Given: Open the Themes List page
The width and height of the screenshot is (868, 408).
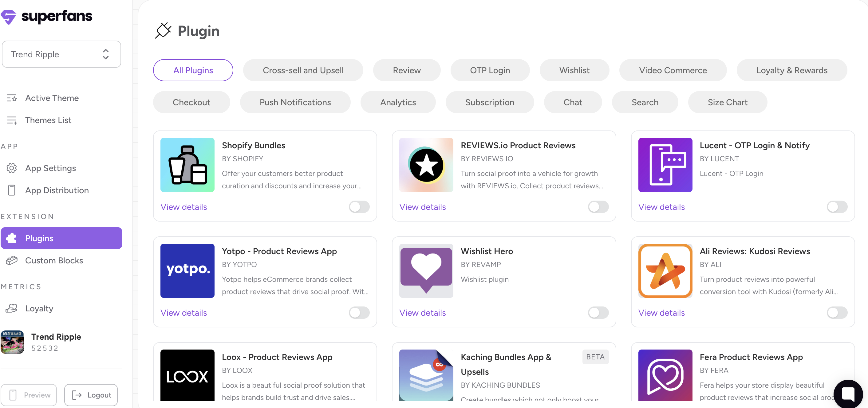Looking at the screenshot, I should [48, 120].
